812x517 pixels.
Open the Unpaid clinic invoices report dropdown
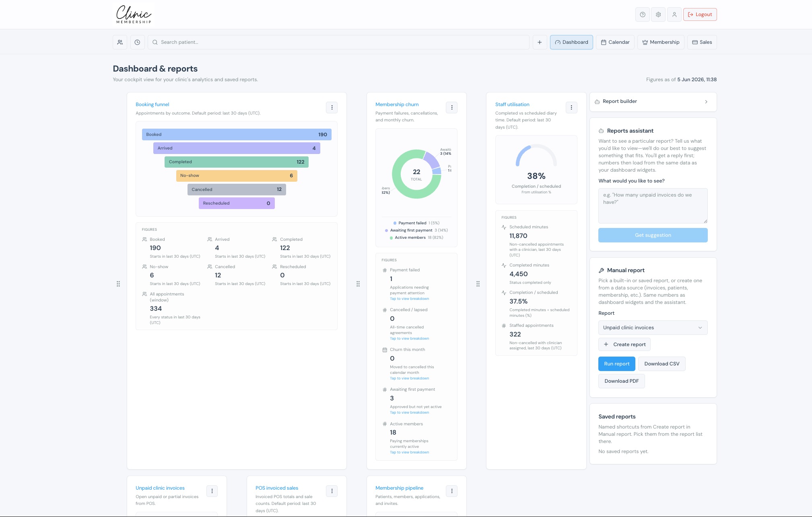click(x=653, y=328)
